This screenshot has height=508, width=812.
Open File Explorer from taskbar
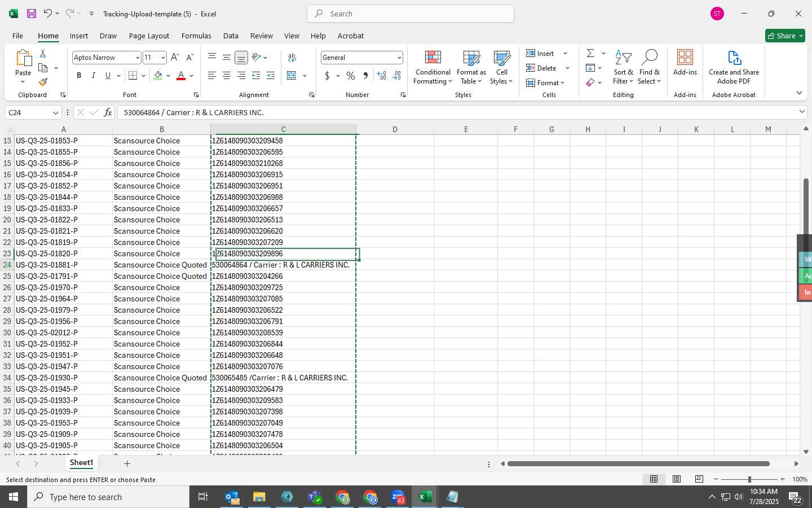point(259,497)
